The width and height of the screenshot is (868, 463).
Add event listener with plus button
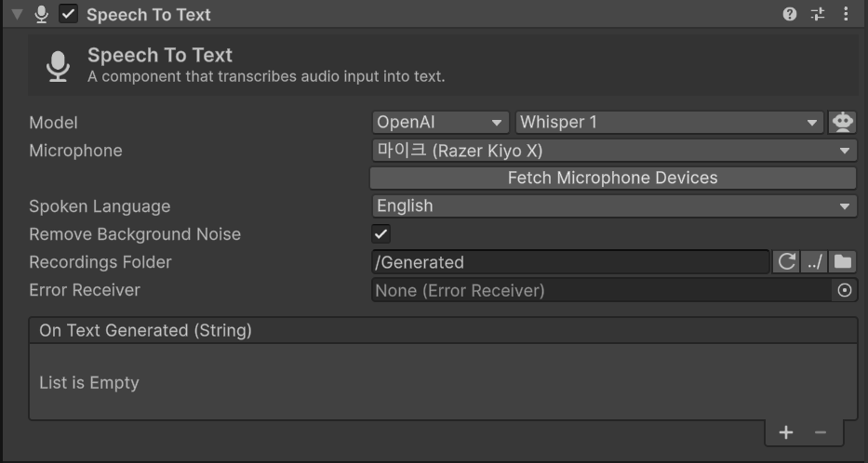786,432
